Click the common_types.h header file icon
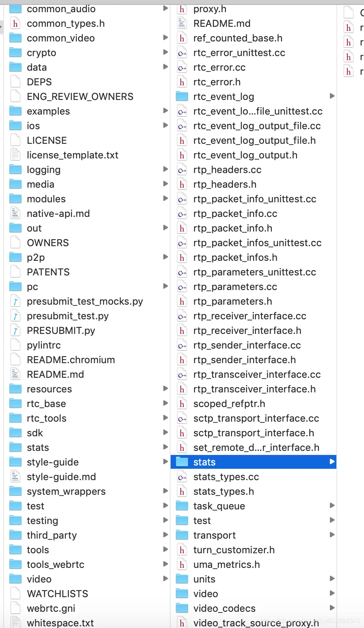This screenshot has width=364, height=628. [15, 24]
